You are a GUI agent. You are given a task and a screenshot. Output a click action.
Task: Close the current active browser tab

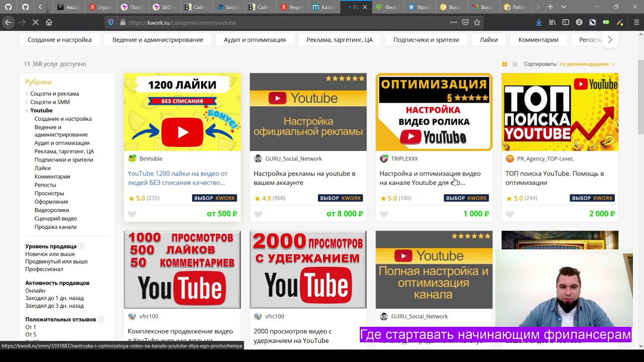365,7
